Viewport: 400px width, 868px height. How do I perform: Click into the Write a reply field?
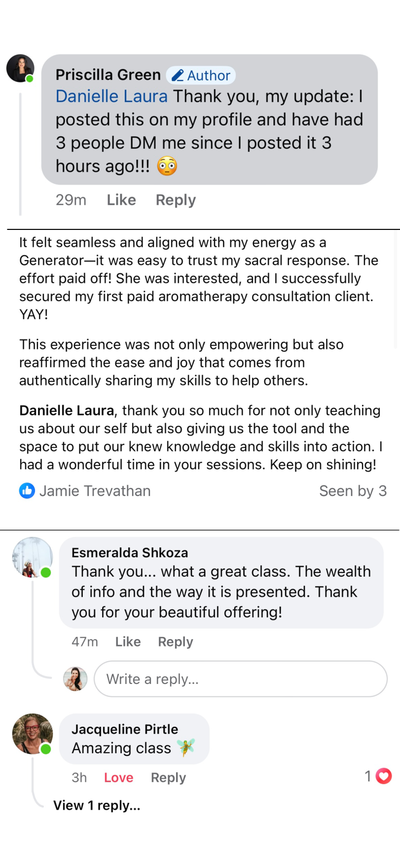pyautogui.click(x=241, y=679)
